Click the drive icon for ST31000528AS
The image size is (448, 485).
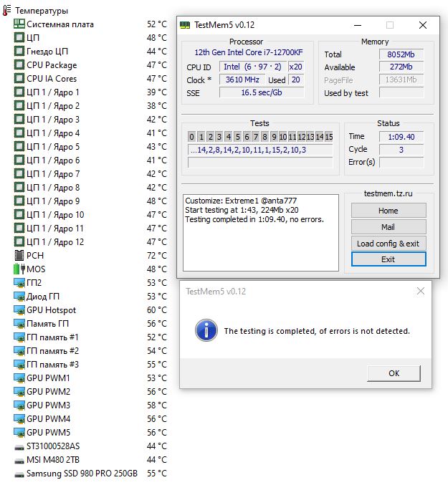tap(19, 447)
